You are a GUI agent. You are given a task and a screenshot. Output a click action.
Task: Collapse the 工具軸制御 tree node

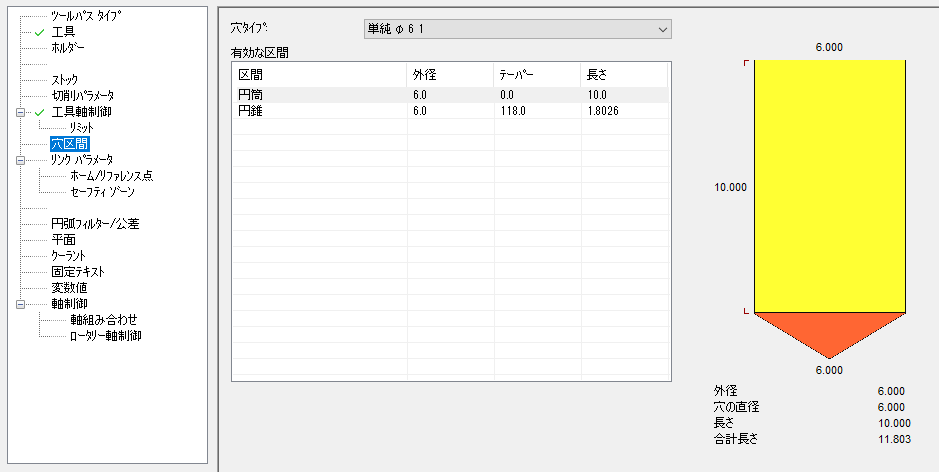20,112
